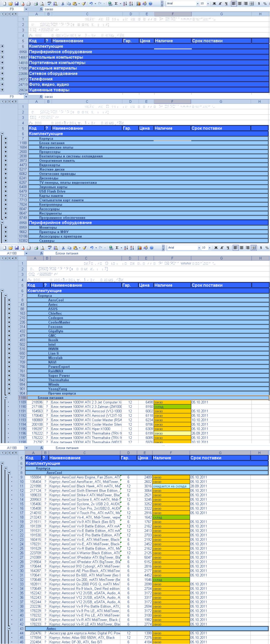Select the Корпус AeroCool Vs-9 ATX Black cell
This screenshot has width=270, height=644.
pos(84,522)
